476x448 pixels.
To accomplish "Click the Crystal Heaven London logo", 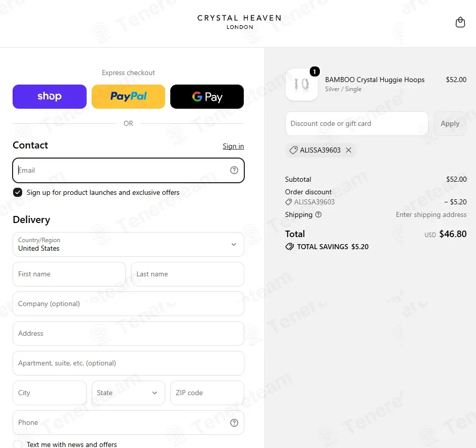I will coord(239,22).
